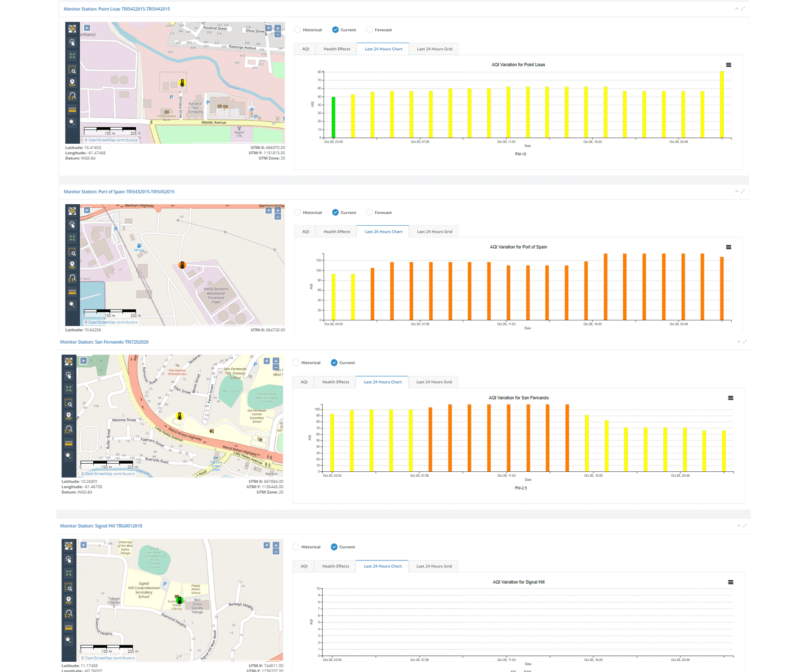
Task: Click Monitor Station Port of Spain title link
Action: point(119,192)
